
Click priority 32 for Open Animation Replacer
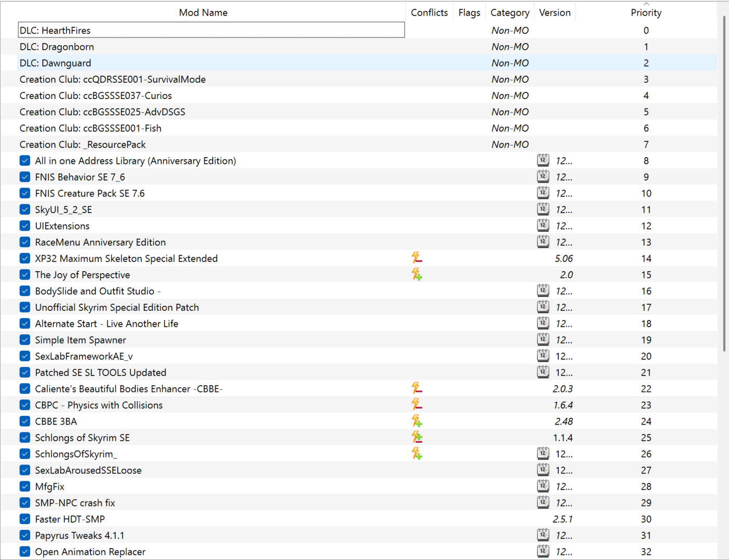click(646, 552)
